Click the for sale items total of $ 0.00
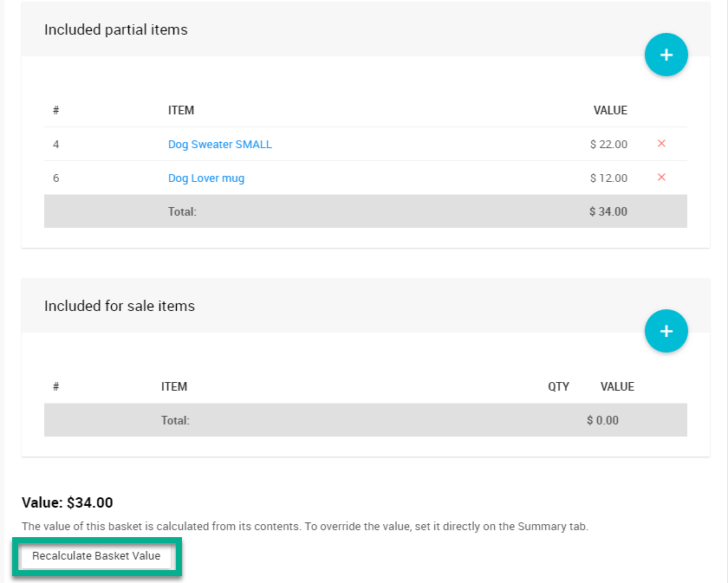 [602, 421]
